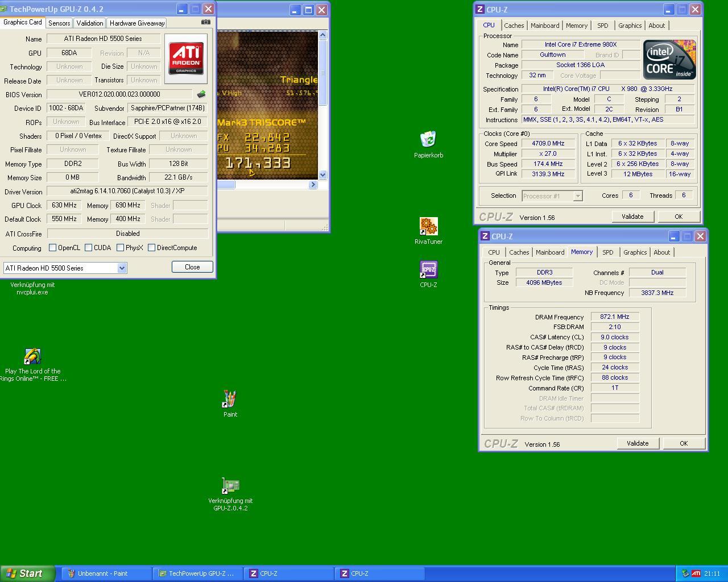Click the Intel Core i7 logo

point(669,60)
